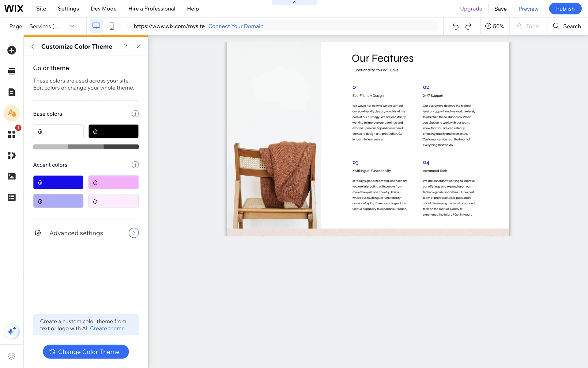This screenshot has width=588, height=368.
Task: Switch to desktop view
Action: point(96,26)
